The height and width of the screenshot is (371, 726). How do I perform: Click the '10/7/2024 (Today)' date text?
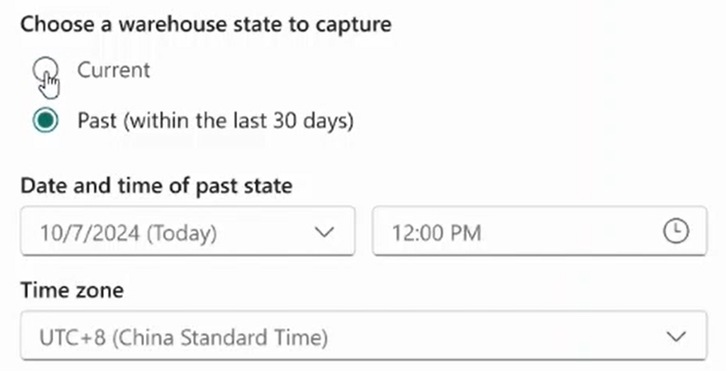pos(128,233)
